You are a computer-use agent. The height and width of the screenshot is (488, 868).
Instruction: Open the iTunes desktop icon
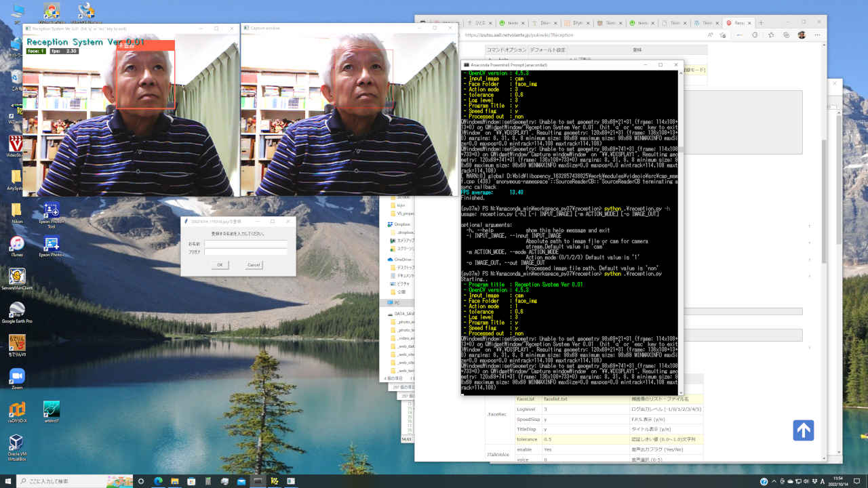pos(16,243)
